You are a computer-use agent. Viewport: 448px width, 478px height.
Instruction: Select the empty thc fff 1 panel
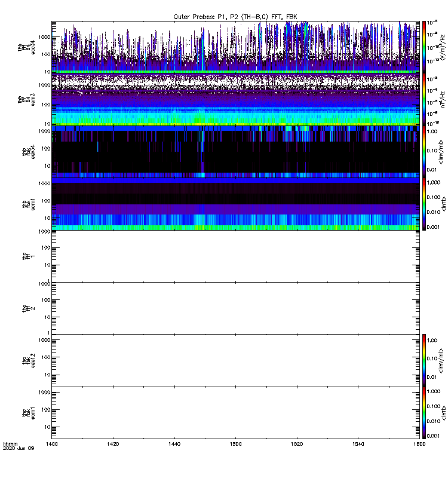[235, 256]
